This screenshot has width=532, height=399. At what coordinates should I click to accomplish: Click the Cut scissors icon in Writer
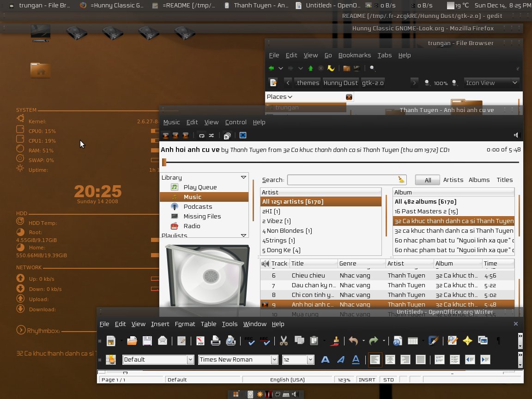[x=284, y=341]
